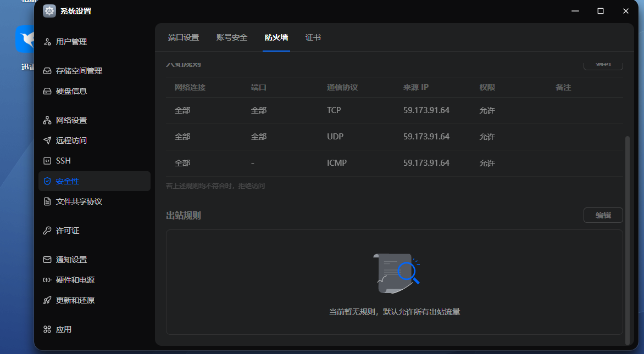The image size is (644, 354).
Task: Go to 网络设置 in the sidebar
Action: pyautogui.click(x=95, y=120)
